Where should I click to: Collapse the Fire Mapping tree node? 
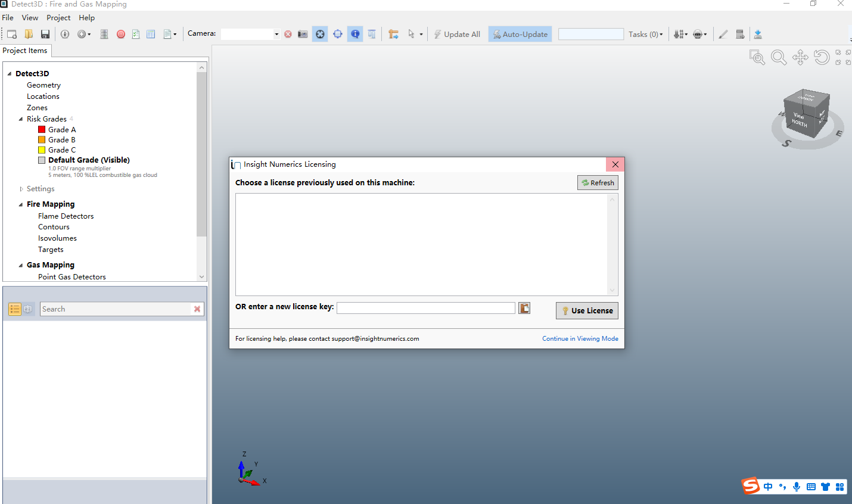click(21, 204)
